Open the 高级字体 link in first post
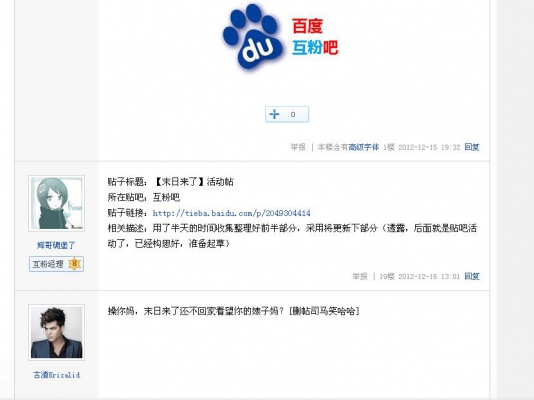 click(363, 147)
